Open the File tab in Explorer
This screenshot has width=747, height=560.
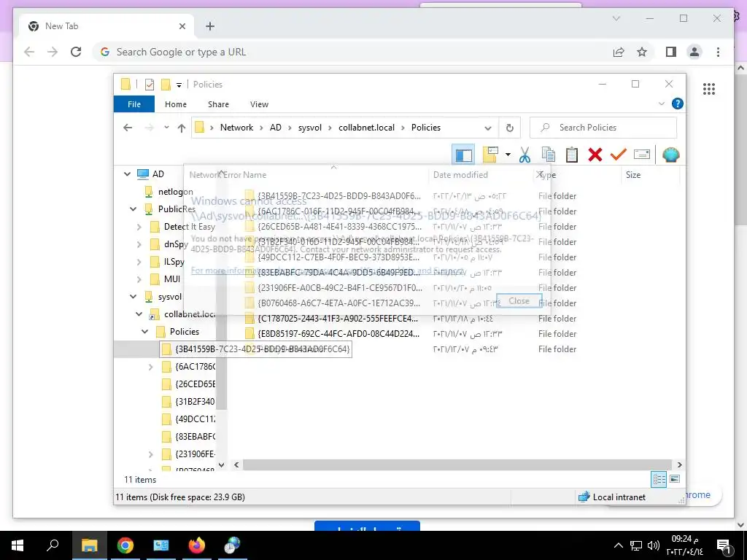click(x=134, y=104)
